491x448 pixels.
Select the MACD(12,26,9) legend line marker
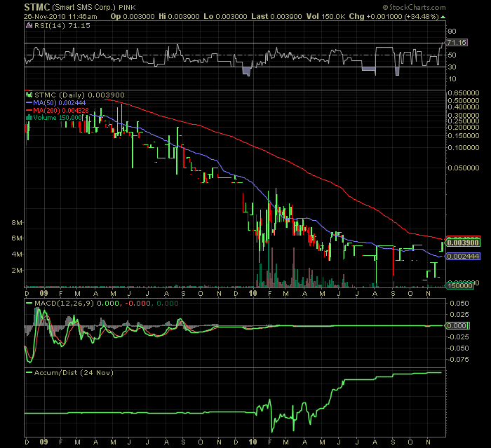tap(29, 303)
